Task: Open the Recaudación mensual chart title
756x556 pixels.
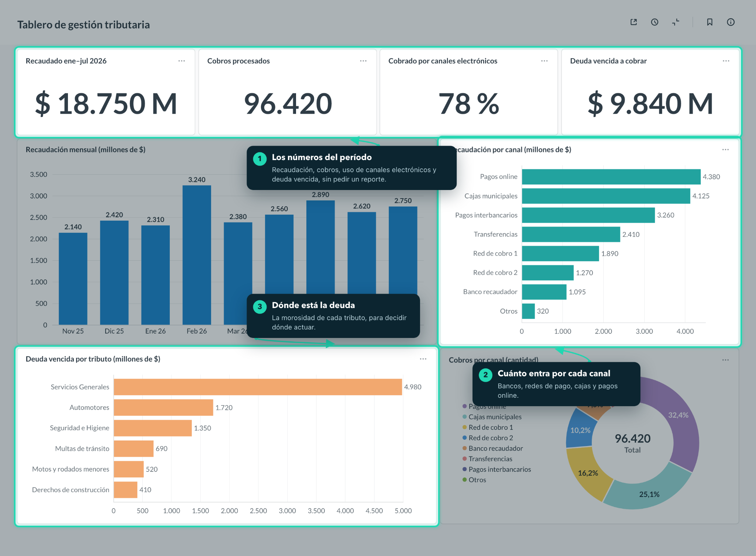Action: click(85, 149)
